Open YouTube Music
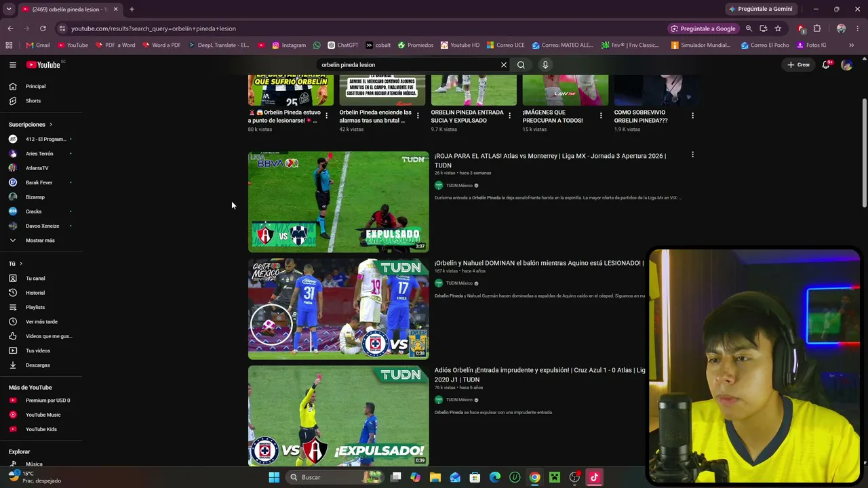The image size is (868, 488). [x=41, y=415]
